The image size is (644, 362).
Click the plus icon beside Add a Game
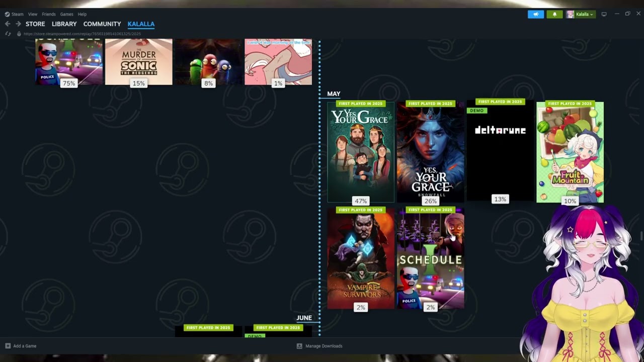pos(8,346)
